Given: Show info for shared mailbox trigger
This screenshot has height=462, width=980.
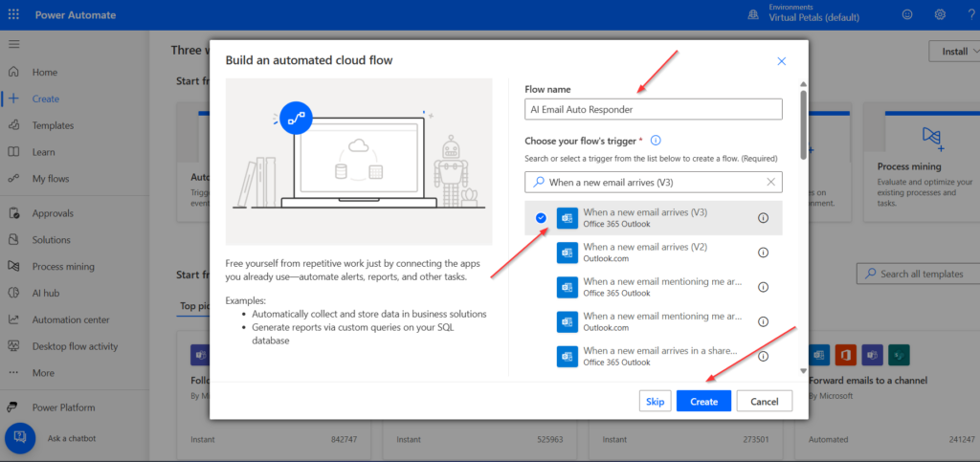Looking at the screenshot, I should point(763,356).
